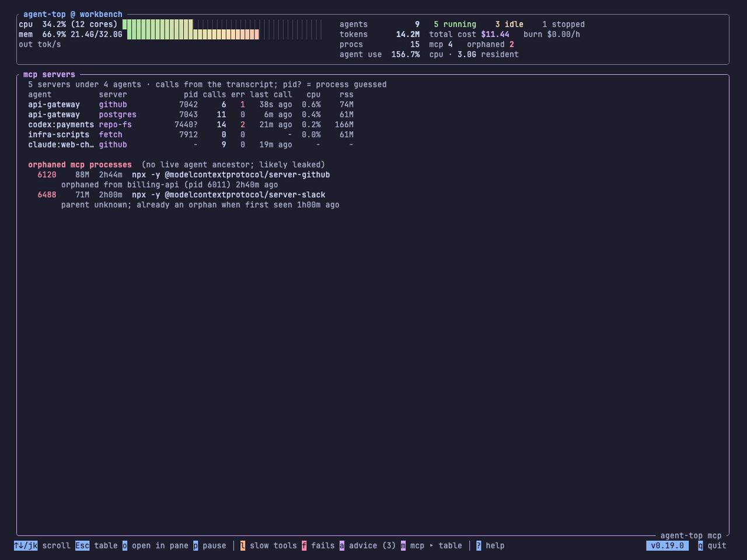
Task: Click the server-slack npx command line
Action: tap(229, 195)
